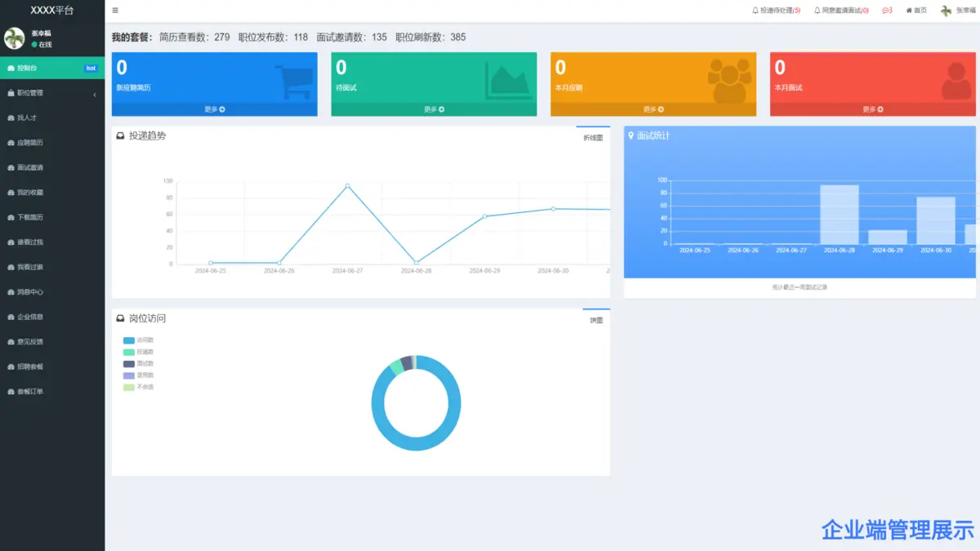Click the user avatar in the top bar
Viewport: 980px width, 551px height.
pyautogui.click(x=946, y=11)
